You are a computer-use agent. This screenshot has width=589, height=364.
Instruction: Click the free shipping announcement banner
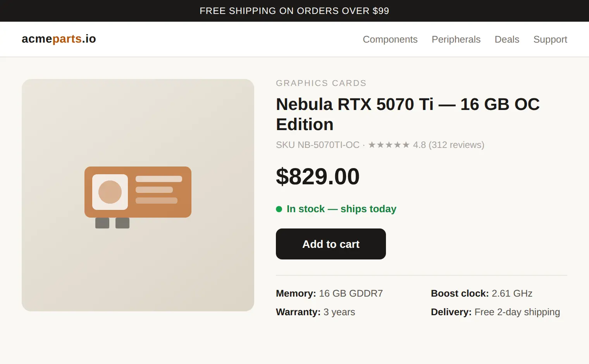[x=294, y=11]
